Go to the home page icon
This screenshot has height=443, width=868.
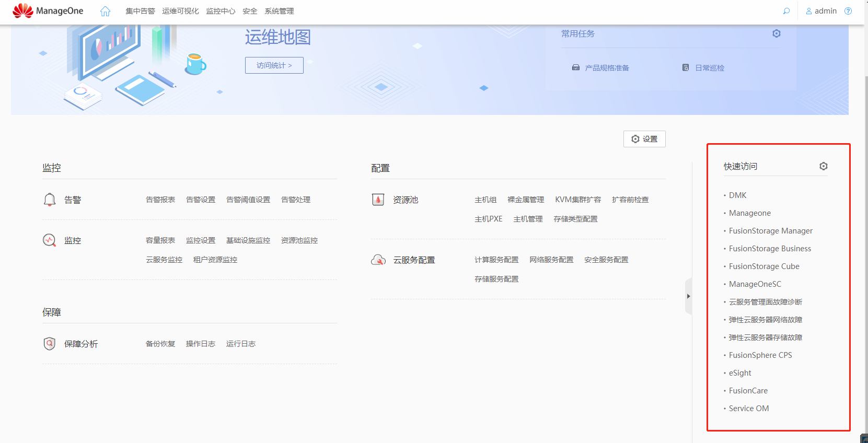click(x=105, y=11)
